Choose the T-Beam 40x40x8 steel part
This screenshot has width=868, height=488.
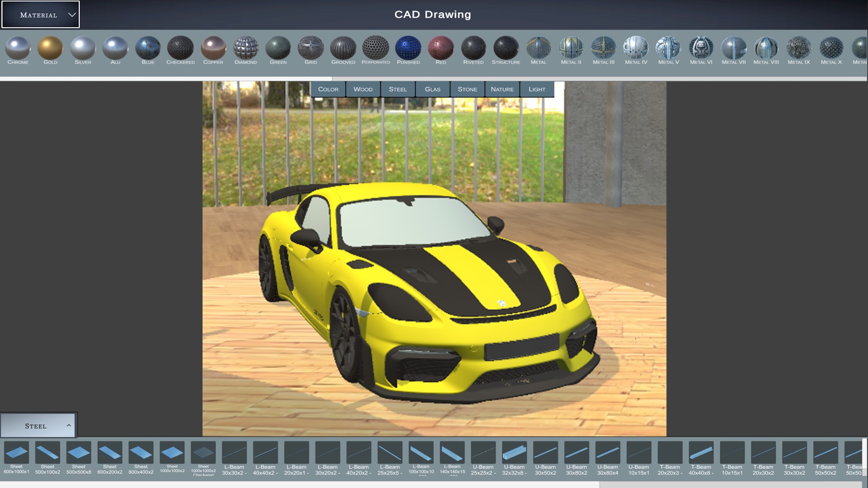coord(701,453)
